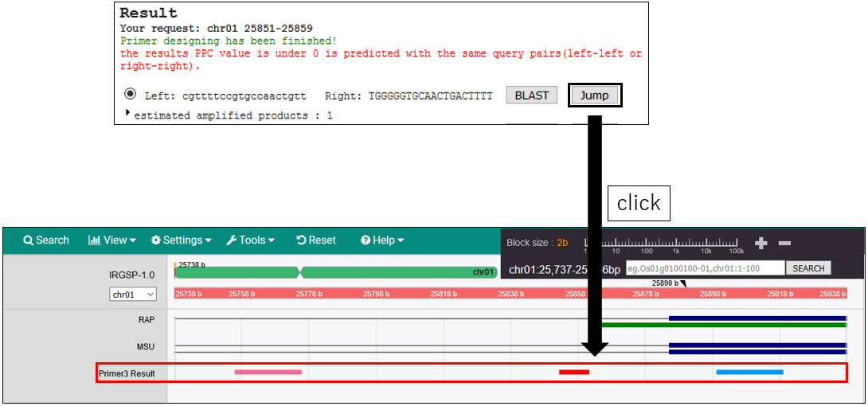Viewport: 868px width, 406px height.
Task: Click the Right primer sequence TGGGGGTGCAACTGACTTTT
Action: pos(432,96)
